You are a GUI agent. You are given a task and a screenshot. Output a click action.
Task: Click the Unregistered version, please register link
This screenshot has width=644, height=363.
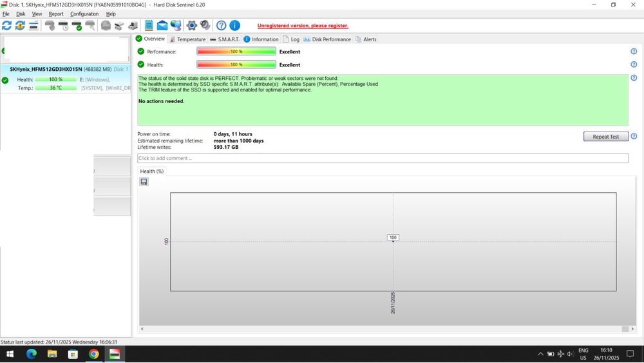click(x=303, y=26)
